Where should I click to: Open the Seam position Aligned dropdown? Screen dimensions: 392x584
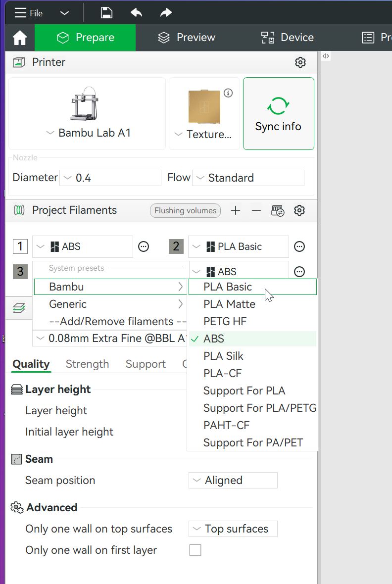[233, 480]
